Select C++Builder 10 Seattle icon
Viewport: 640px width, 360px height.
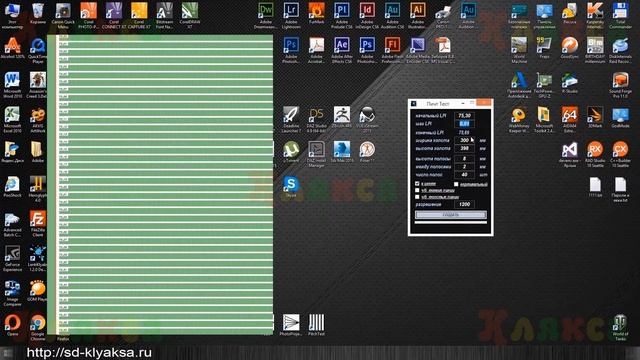(620, 154)
